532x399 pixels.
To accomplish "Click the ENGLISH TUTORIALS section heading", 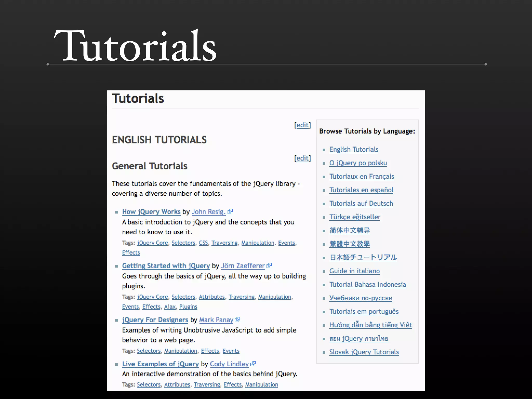I will (x=159, y=140).
